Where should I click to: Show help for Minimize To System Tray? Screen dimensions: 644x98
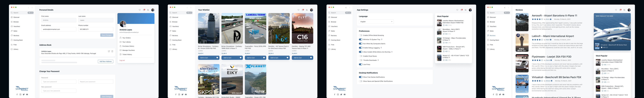[x=382, y=40]
